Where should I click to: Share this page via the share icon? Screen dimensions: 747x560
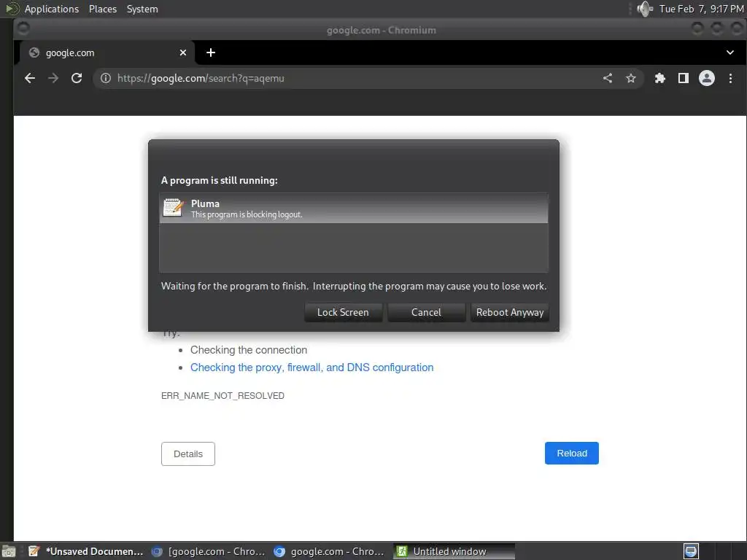pyautogui.click(x=608, y=78)
